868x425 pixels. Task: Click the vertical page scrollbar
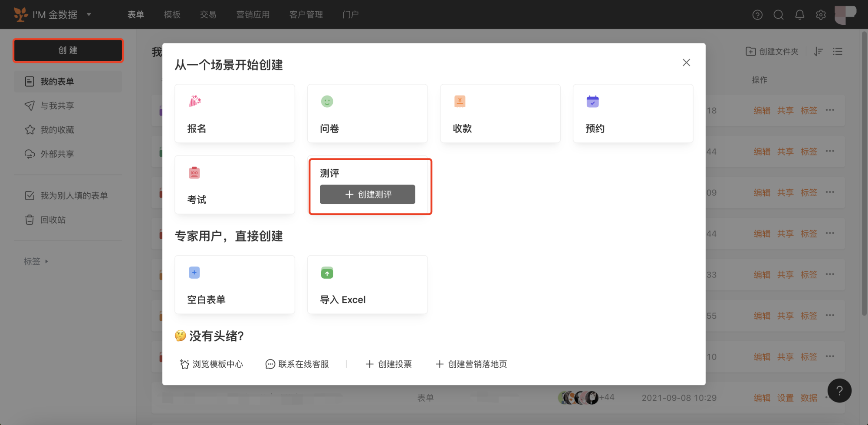(x=864, y=174)
